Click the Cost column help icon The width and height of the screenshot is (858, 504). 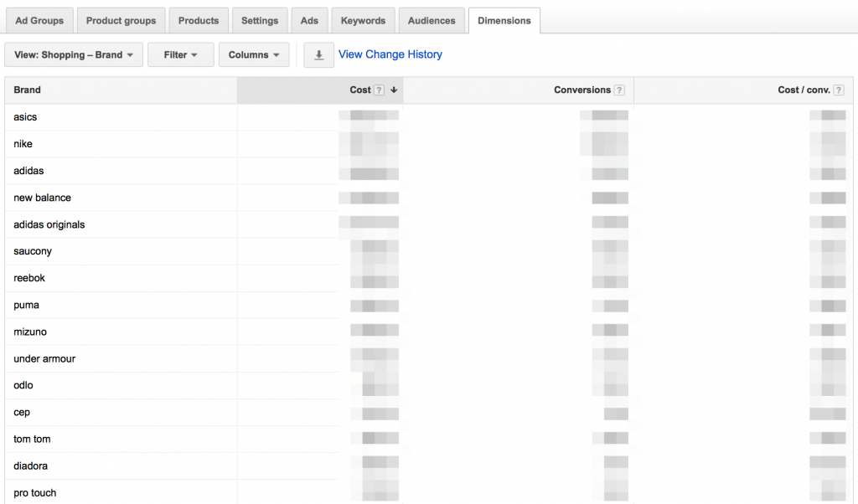tap(380, 90)
